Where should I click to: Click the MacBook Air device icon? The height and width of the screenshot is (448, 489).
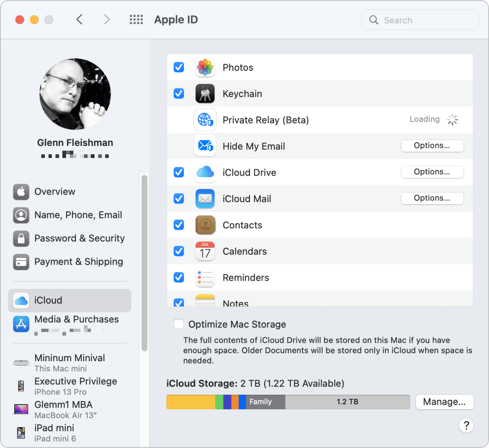(21, 409)
